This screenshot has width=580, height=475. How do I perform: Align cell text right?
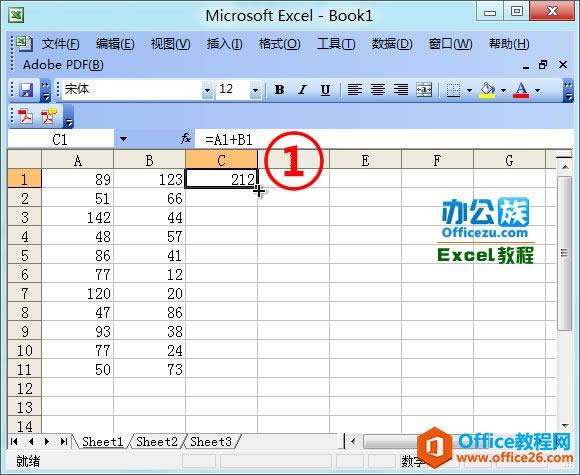[x=401, y=90]
